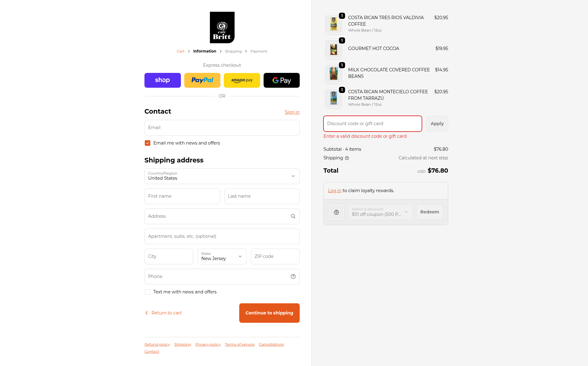The height and width of the screenshot is (366, 588).
Task: Uncheck Email me with news and offers
Action: (148, 143)
